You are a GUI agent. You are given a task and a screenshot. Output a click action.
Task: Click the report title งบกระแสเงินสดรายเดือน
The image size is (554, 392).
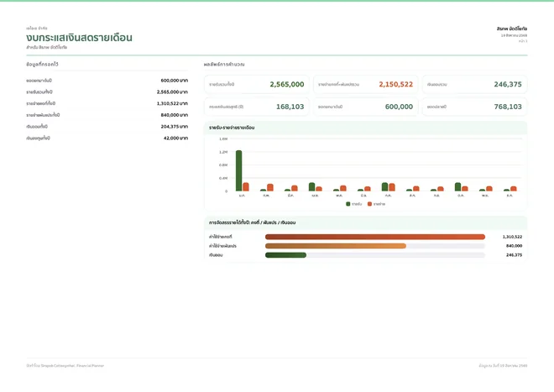click(x=79, y=38)
